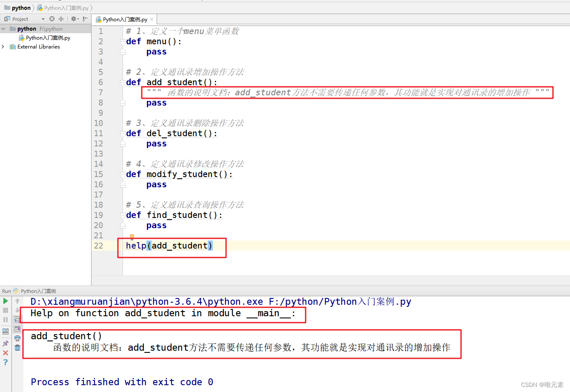Toggle soft-wrap in Run console

click(17, 320)
